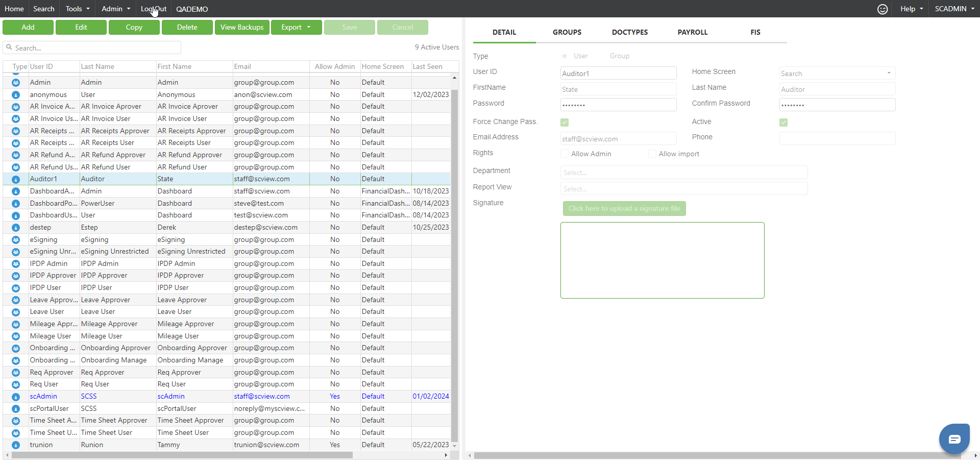Open the Admin dropdown menu
980x465 pixels.
click(116, 9)
